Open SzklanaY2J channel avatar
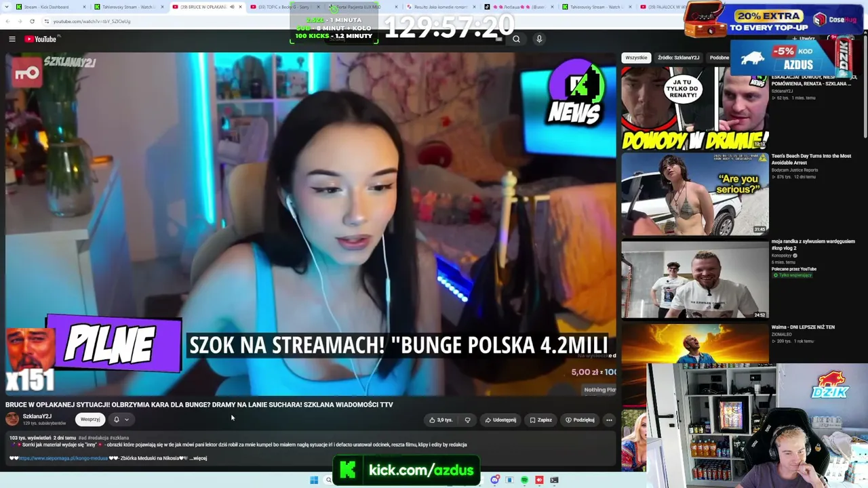This screenshot has height=488, width=868. coord(12,419)
